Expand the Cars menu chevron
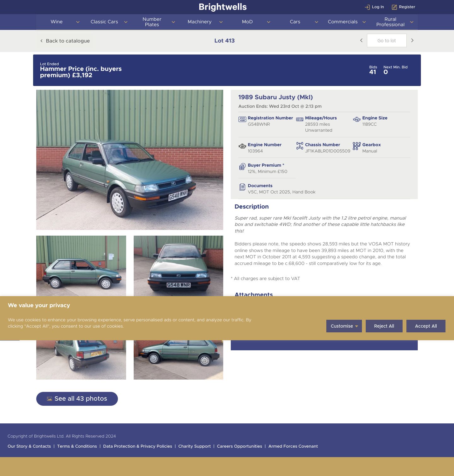This screenshot has height=476, width=454. [316, 22]
